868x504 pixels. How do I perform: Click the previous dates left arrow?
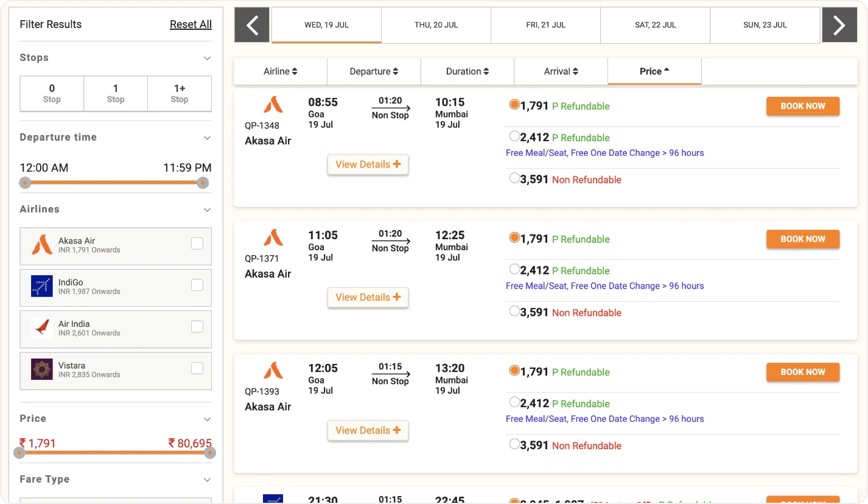[252, 25]
